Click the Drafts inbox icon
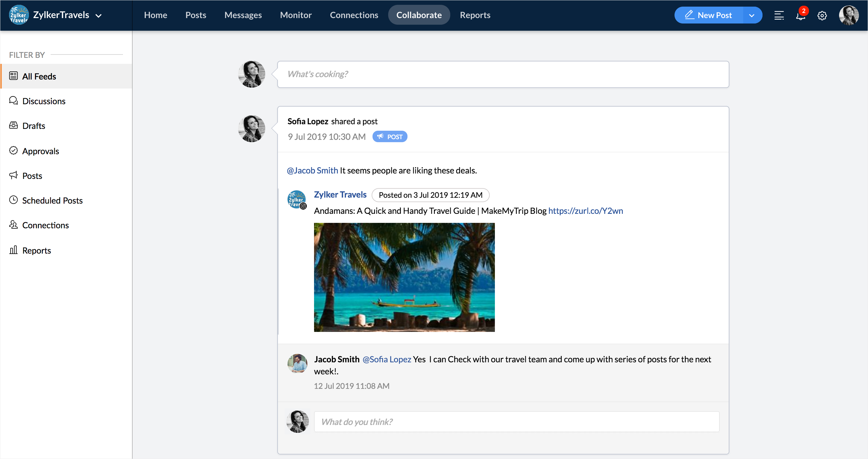Image resolution: width=868 pixels, height=459 pixels. pos(14,125)
